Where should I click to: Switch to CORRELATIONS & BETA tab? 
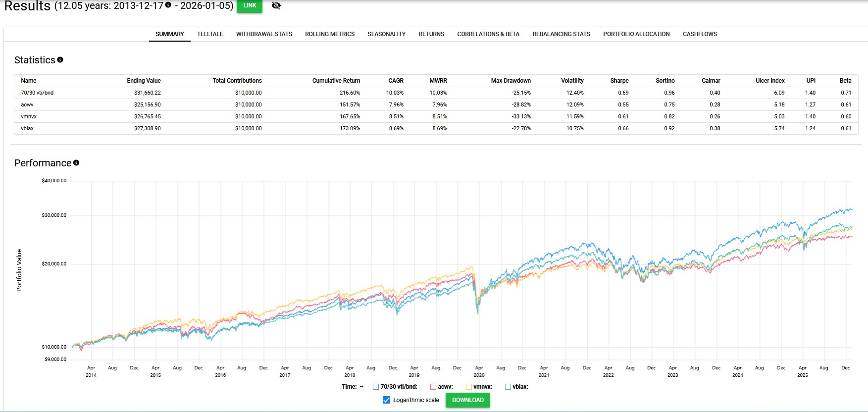click(488, 34)
